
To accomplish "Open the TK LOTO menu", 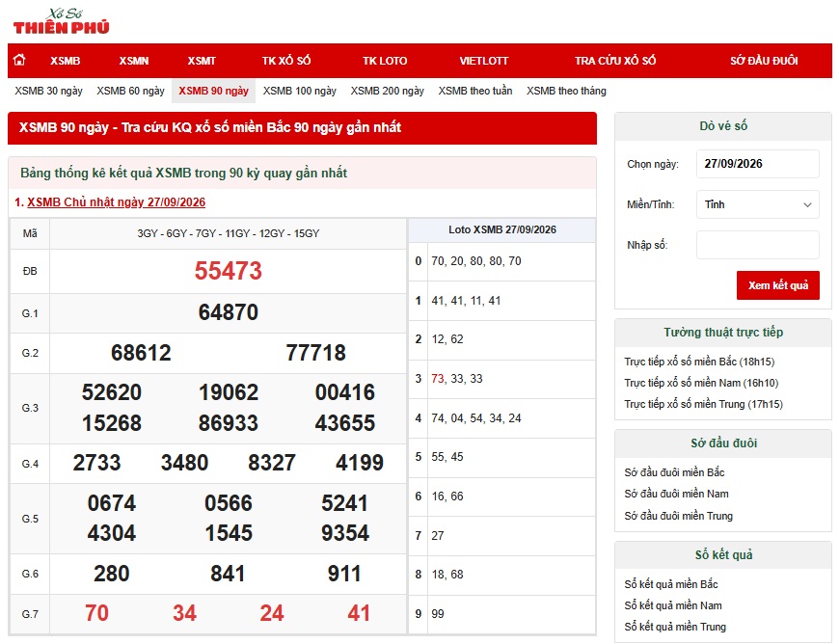I will [385, 61].
